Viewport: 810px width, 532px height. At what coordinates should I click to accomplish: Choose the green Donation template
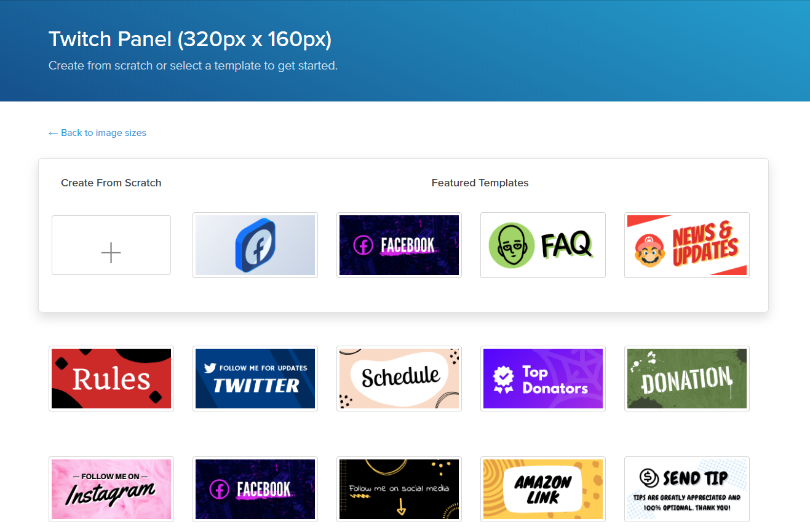pos(686,378)
